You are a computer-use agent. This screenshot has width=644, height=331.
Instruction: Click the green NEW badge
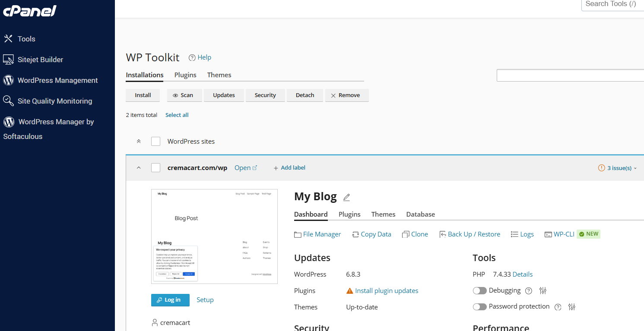[x=589, y=234]
